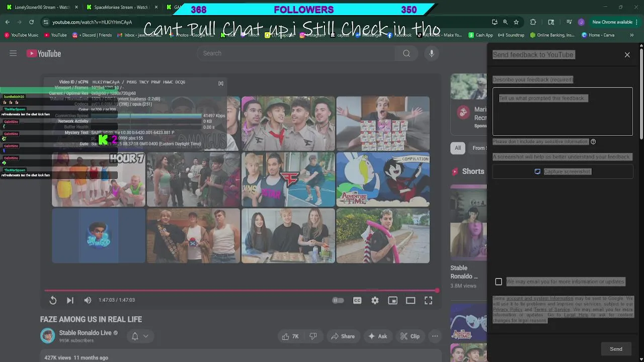View site information in address bar
This screenshot has width=644, height=362.
[46, 22]
